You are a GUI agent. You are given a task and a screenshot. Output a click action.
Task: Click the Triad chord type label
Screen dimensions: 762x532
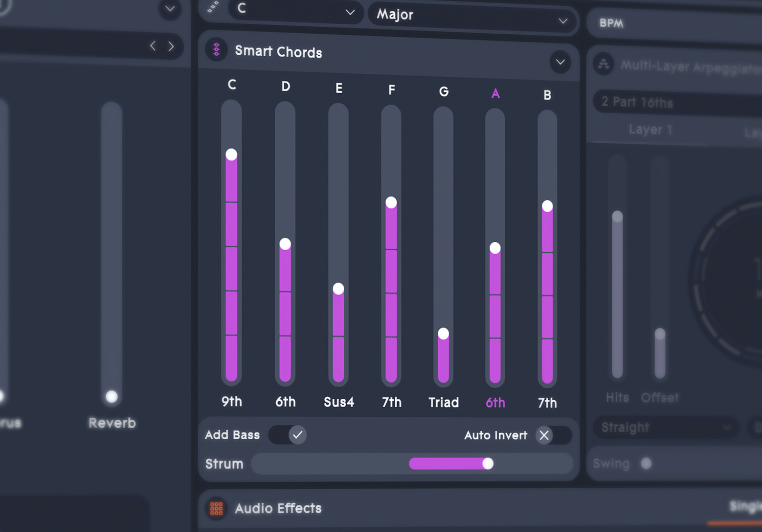pyautogui.click(x=444, y=403)
